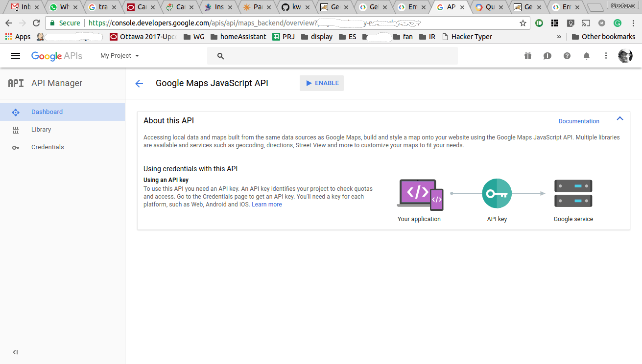
Task: Open the Ottawa 2017 bookmark
Action: (143, 37)
